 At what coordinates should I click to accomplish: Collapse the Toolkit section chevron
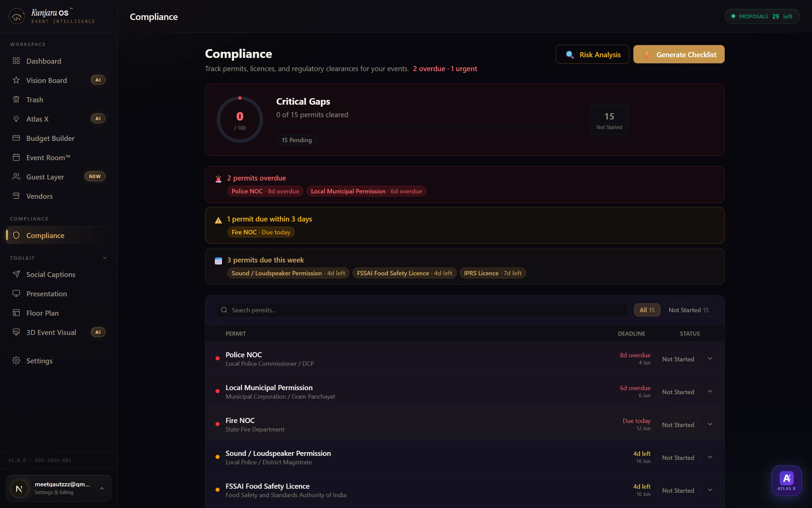[105, 258]
